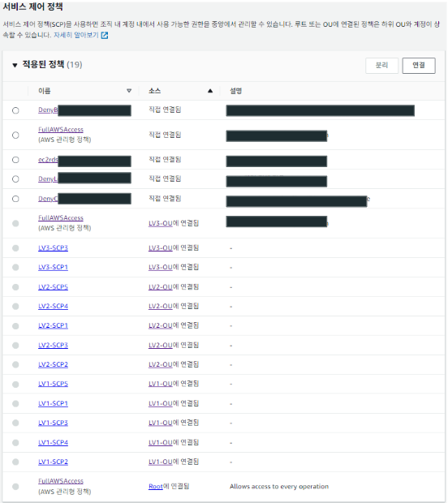Select the DenyC policy radio button
Image resolution: width=448 pixels, height=503 pixels.
tap(15, 199)
